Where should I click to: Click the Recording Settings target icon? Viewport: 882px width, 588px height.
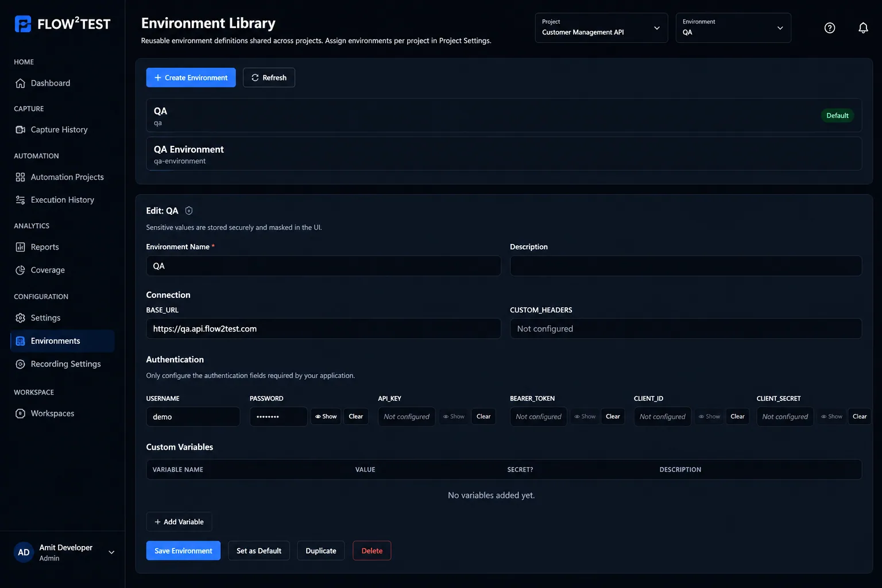point(20,364)
